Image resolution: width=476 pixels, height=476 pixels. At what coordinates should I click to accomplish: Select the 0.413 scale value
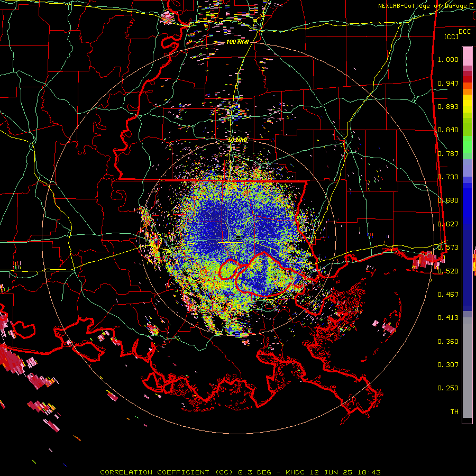[448, 318]
